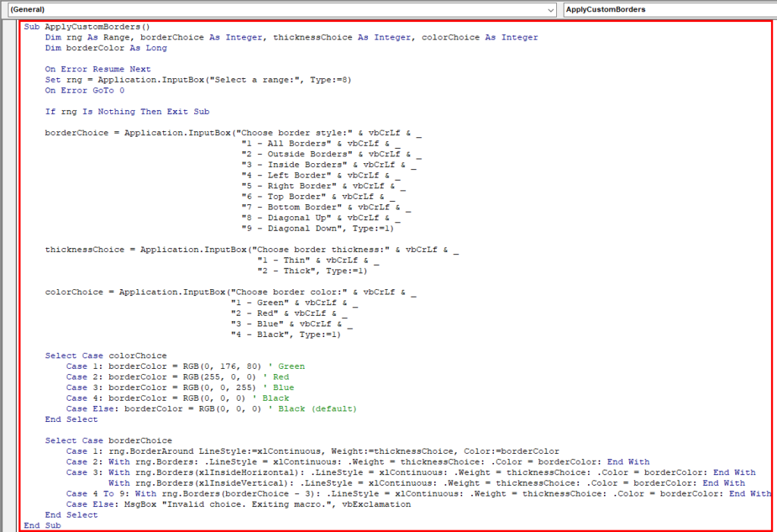Click the '1 - Thin' string line

[318, 260]
